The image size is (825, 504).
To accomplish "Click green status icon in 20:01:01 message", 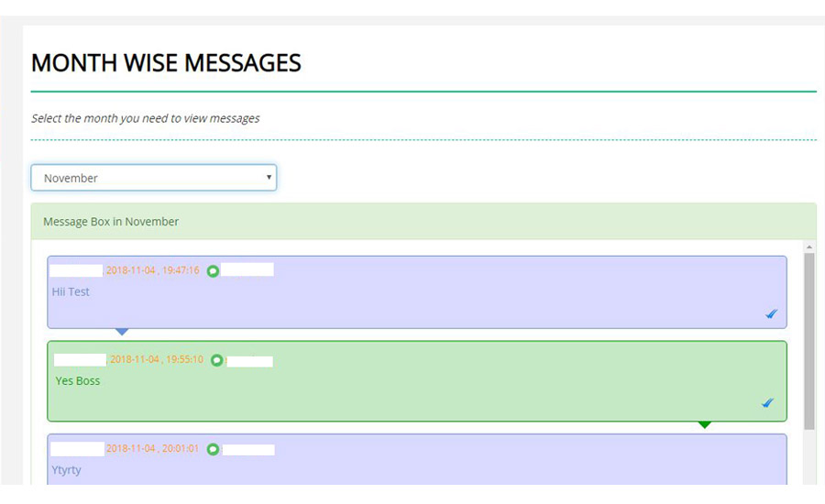I will tap(213, 450).
